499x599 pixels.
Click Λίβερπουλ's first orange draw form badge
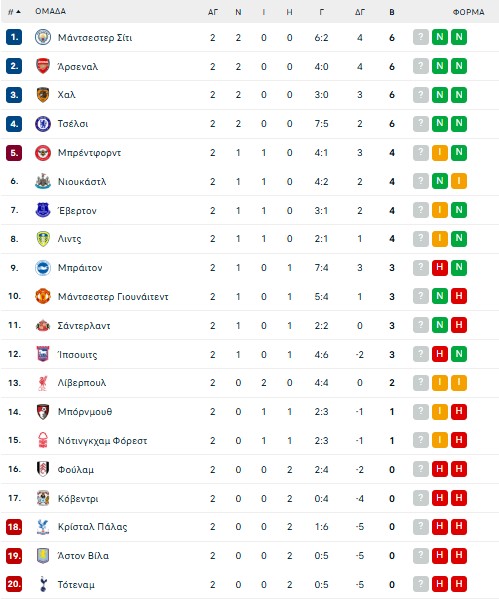coord(440,382)
